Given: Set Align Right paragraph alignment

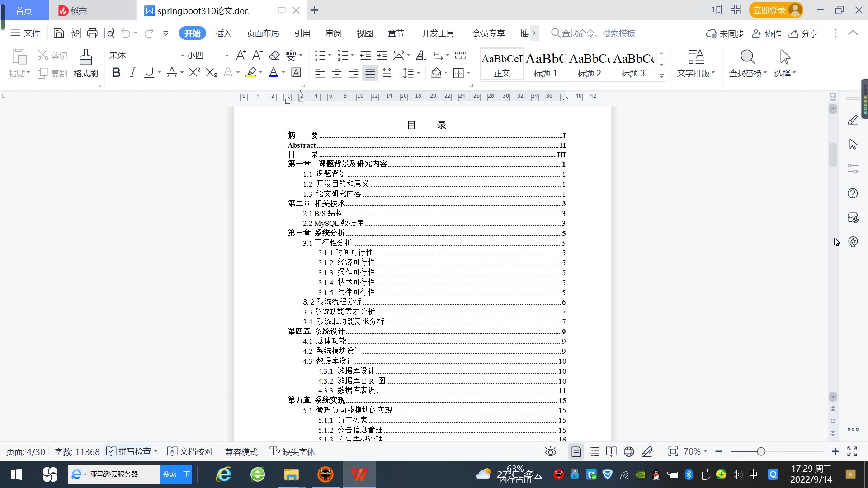Looking at the screenshot, I should (354, 73).
